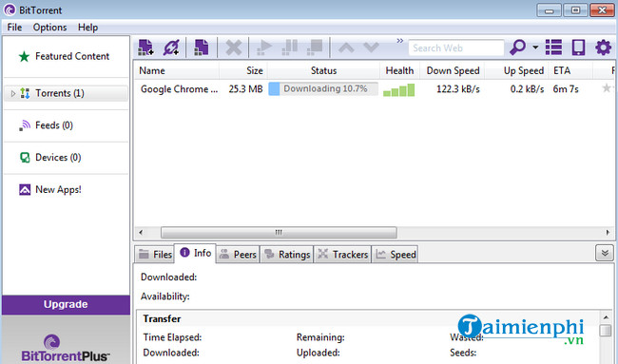Switch to the Peers tab
Viewport: 618px width, 364px height.
click(238, 255)
